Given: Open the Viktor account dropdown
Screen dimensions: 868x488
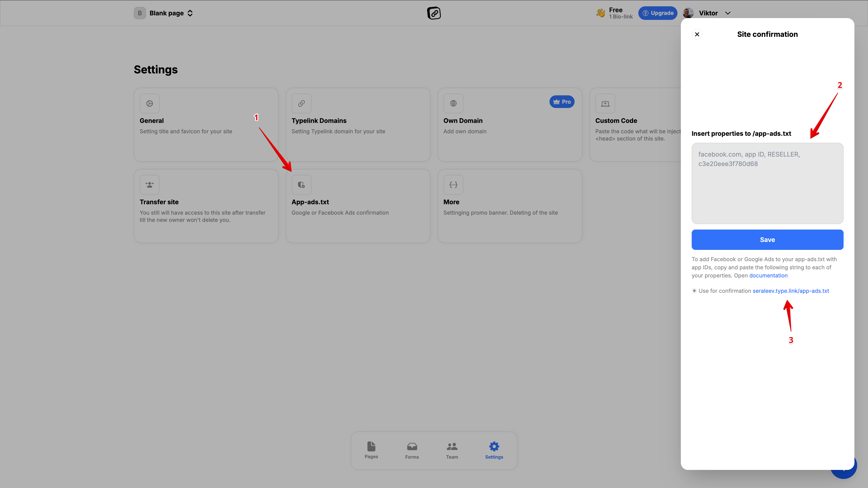Looking at the screenshot, I should point(728,13).
